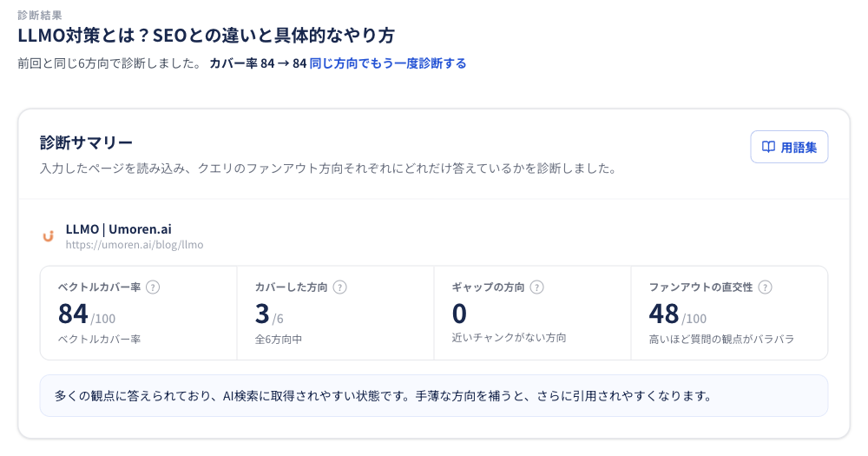The height and width of the screenshot is (456, 868).
Task: Select the LLMO | Umoren.ai page title
Action: 118,228
